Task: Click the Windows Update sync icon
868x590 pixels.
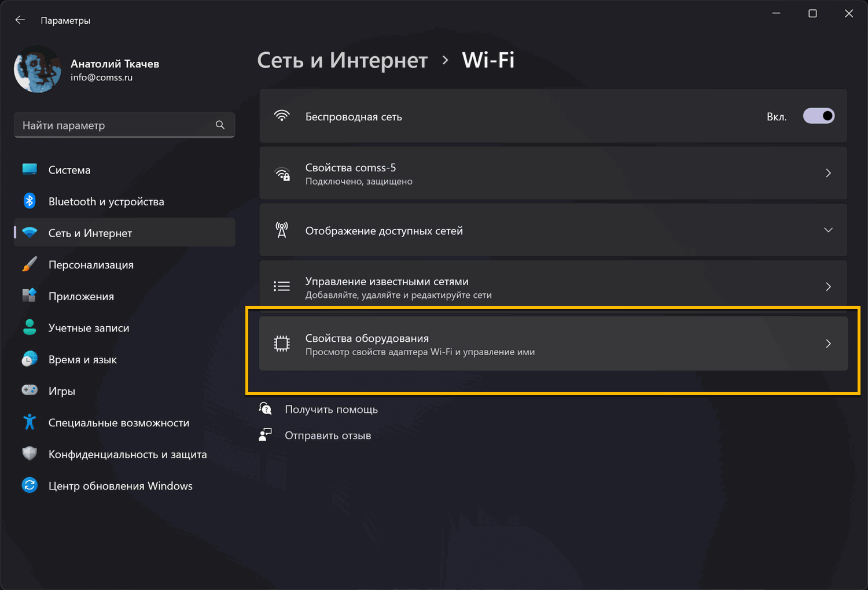Action: tap(30, 485)
